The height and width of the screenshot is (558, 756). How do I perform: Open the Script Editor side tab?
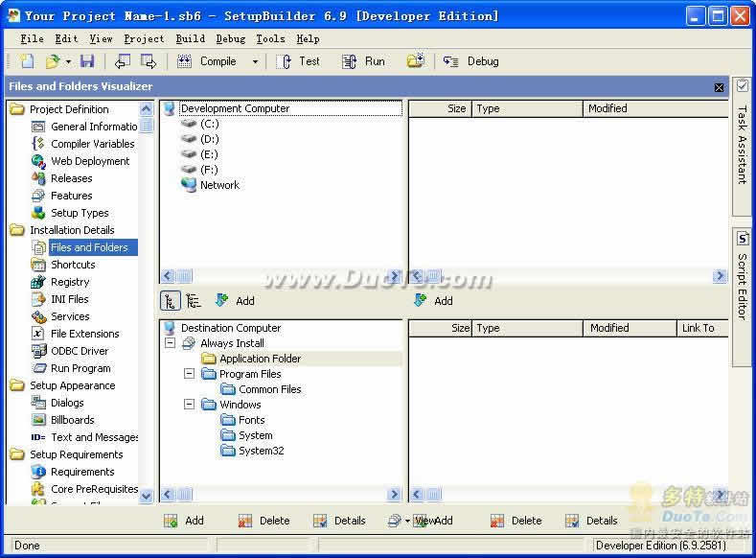click(x=743, y=295)
